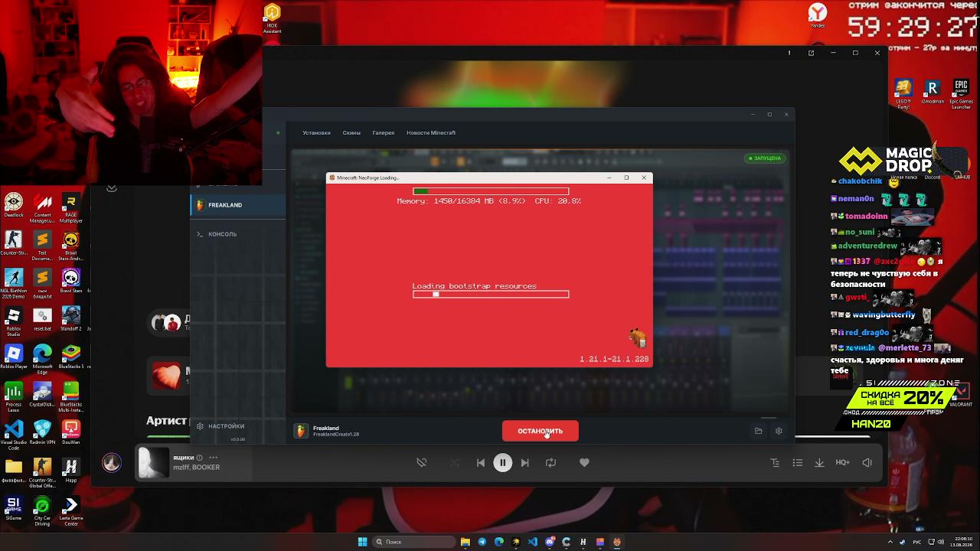The width and height of the screenshot is (980, 551).
Task: Click the ЗАПУЩЕНА status badge
Action: (764, 158)
